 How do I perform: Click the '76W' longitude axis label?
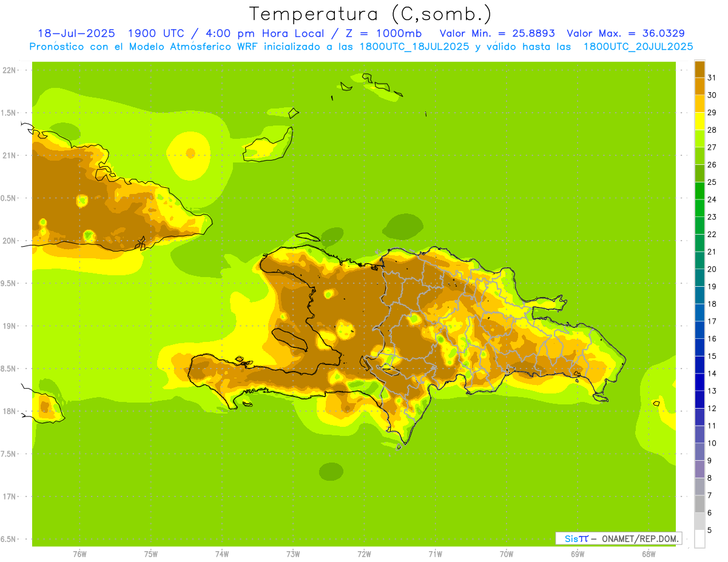tap(79, 554)
